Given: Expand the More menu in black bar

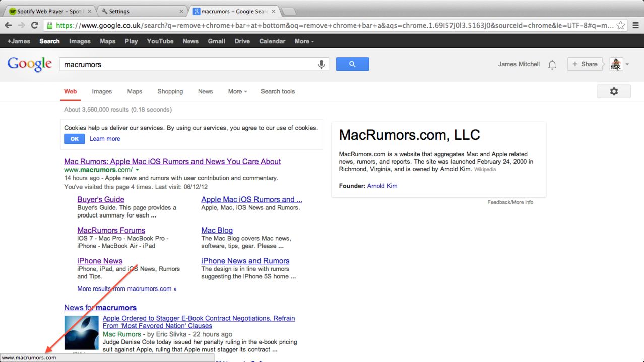Looking at the screenshot, I should coord(304,41).
